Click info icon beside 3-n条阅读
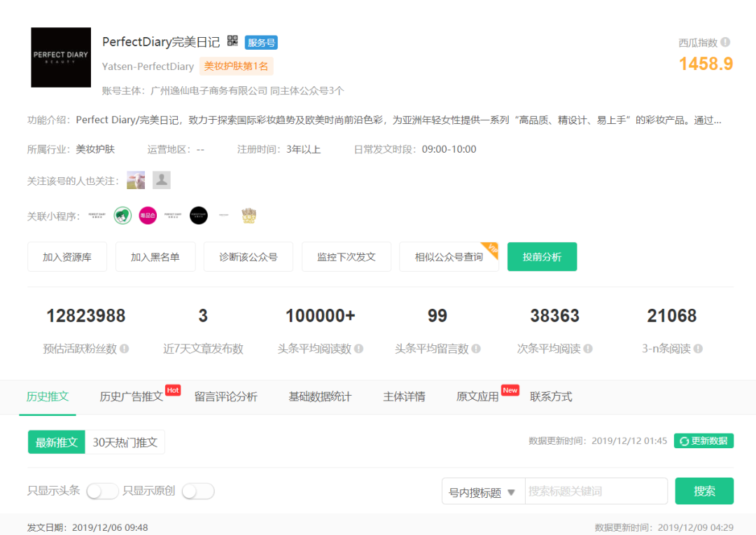 tap(698, 348)
